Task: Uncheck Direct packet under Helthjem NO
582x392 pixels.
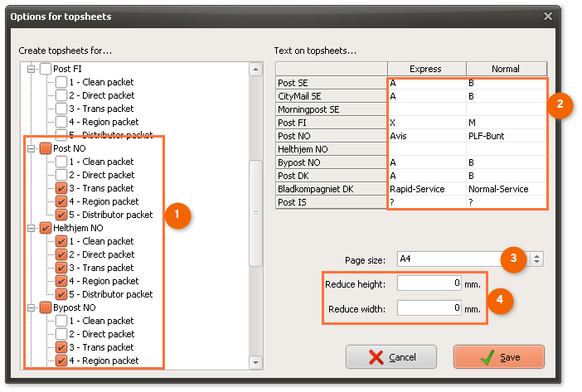Action: (x=61, y=254)
